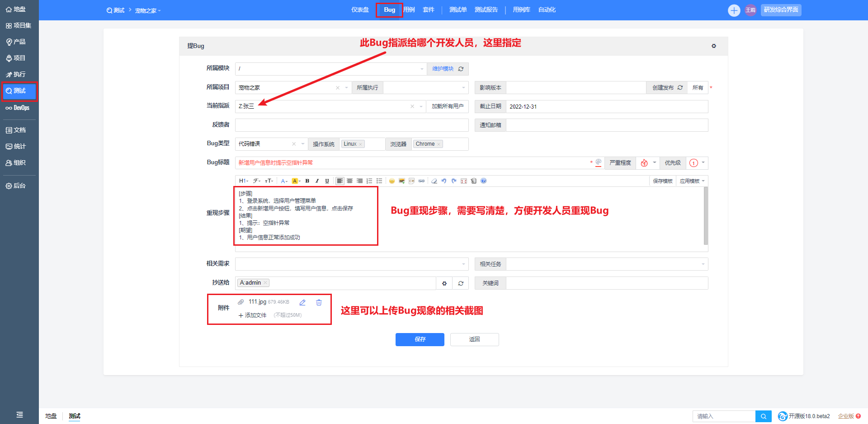Click Add File link

click(252, 315)
